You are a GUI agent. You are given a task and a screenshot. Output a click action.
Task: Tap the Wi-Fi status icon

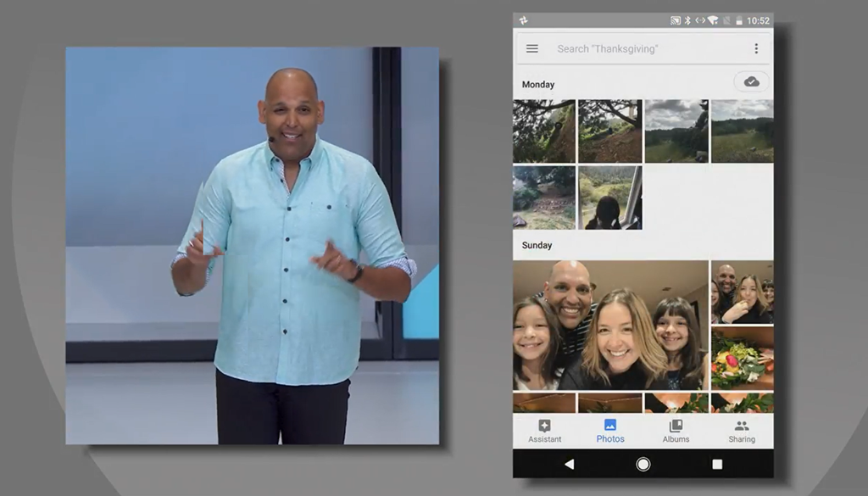pos(713,20)
